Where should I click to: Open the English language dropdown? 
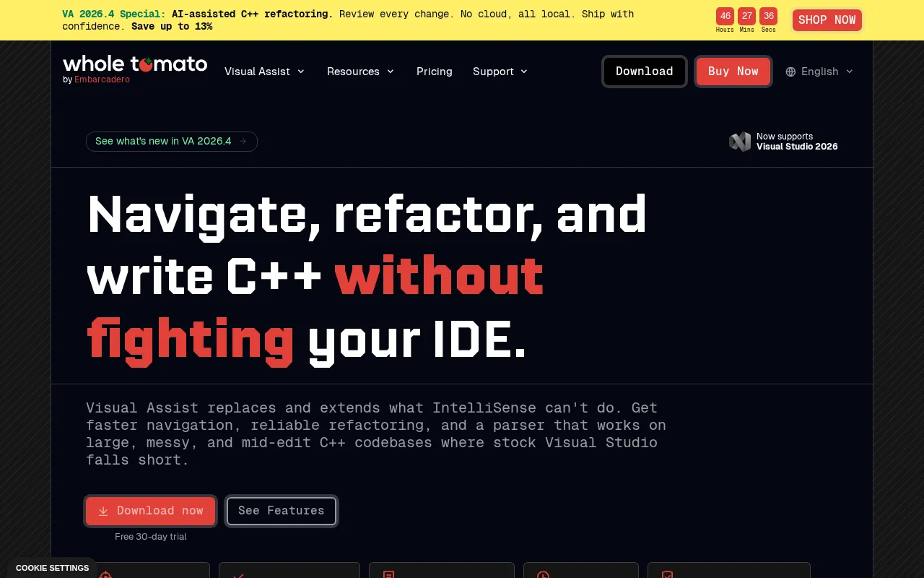819,72
